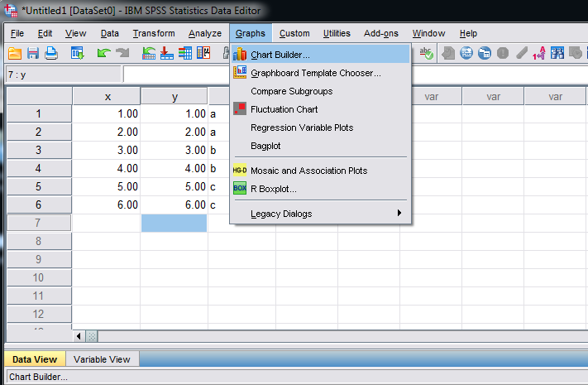Choose R Boxplot from the menu
588x385 pixels.
280,189
